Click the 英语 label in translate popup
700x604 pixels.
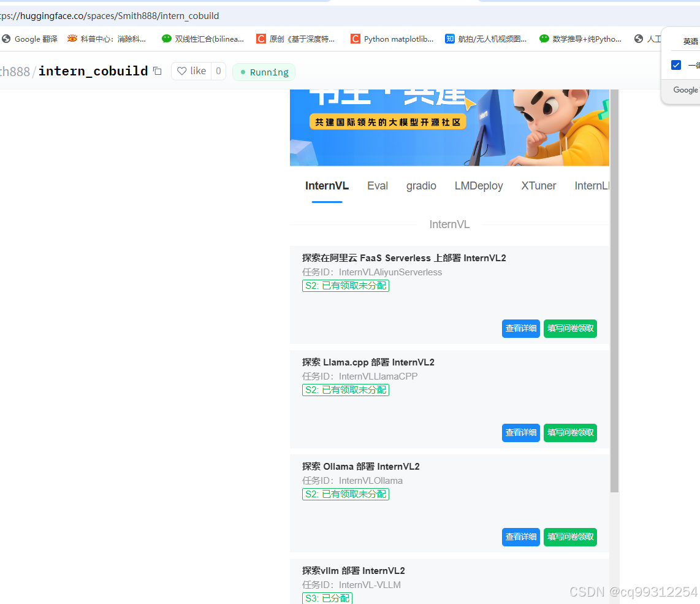[x=690, y=41]
